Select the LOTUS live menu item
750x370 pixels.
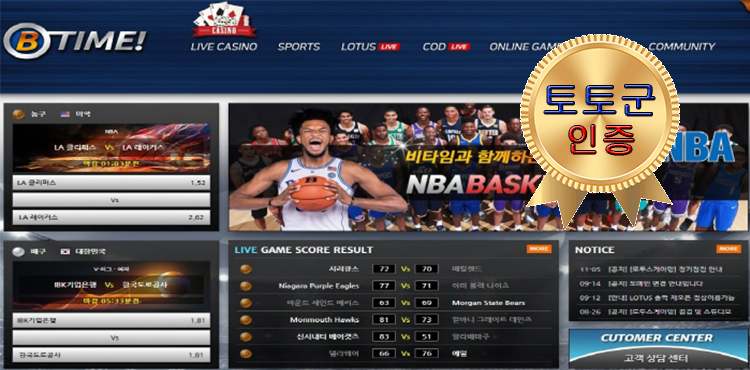click(370, 47)
